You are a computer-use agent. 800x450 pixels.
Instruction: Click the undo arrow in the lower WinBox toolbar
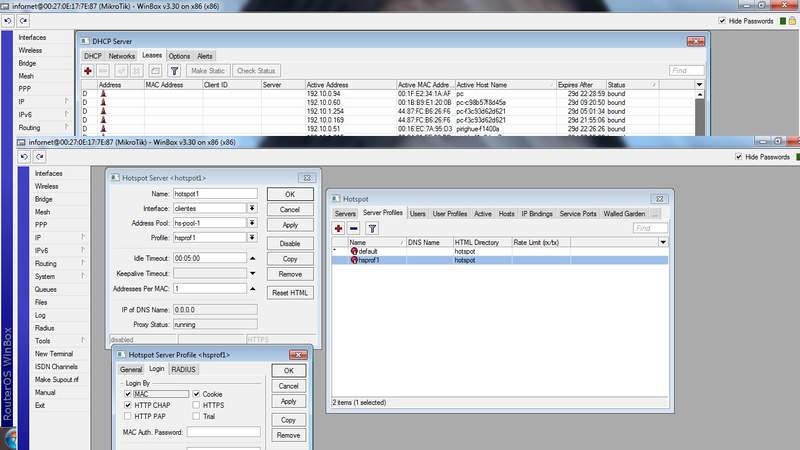24,157
